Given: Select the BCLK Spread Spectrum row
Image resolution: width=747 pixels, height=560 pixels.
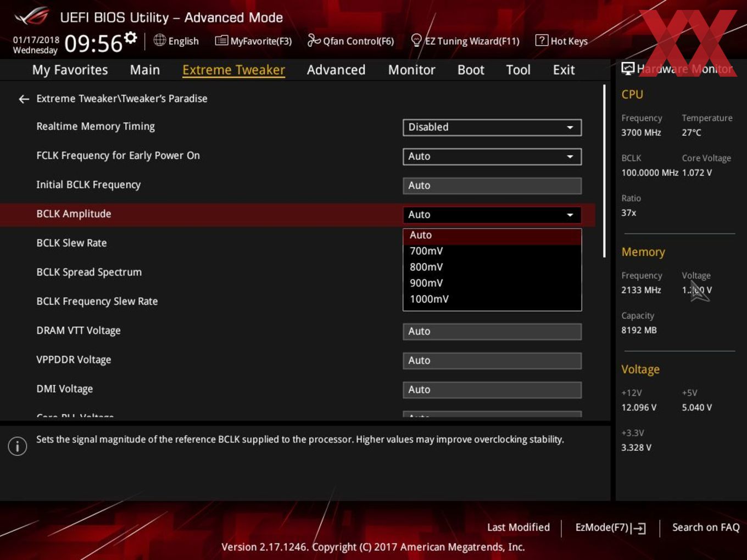Looking at the screenshot, I should click(x=89, y=272).
